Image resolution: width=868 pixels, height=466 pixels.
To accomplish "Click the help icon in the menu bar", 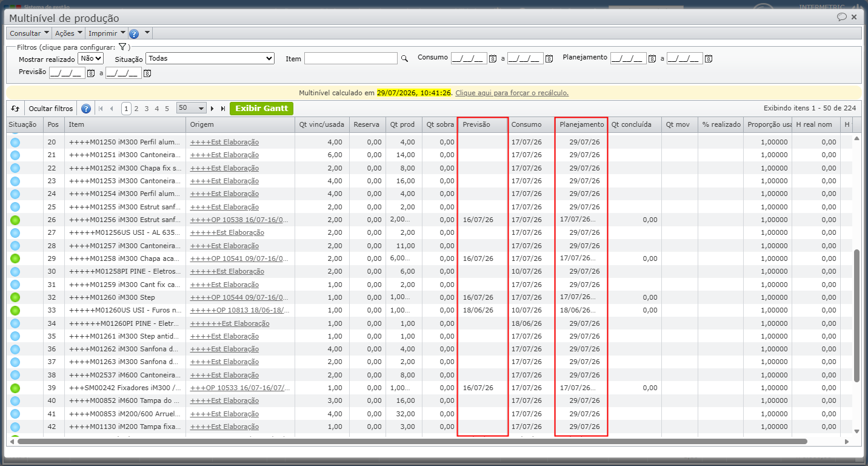I will tap(134, 34).
